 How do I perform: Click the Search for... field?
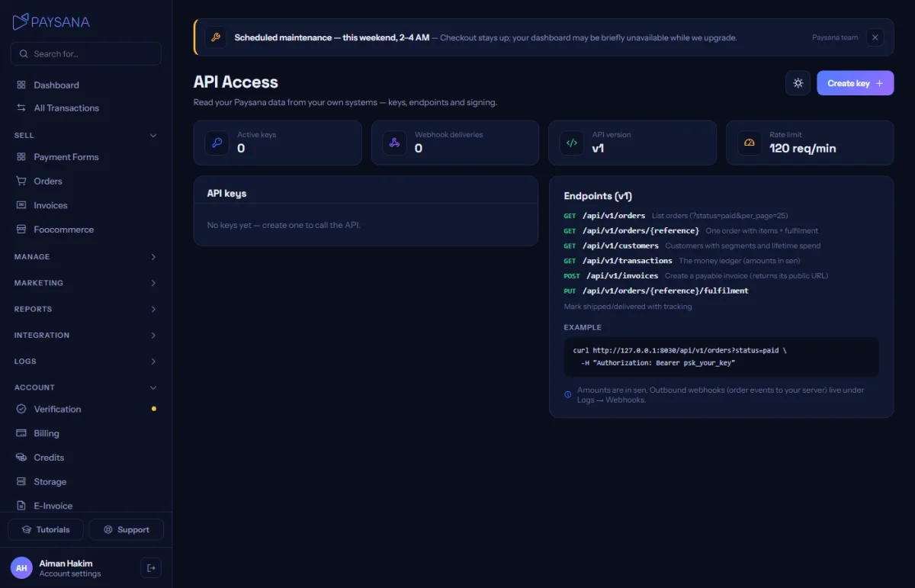[x=85, y=54]
